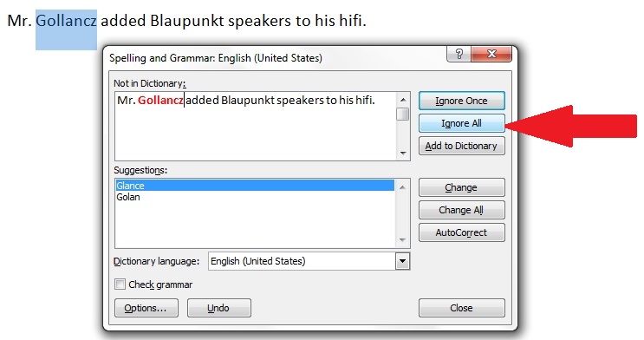Click inside the Not in Dictionary text box
Viewport: 644px width, 340px height.
click(256, 127)
